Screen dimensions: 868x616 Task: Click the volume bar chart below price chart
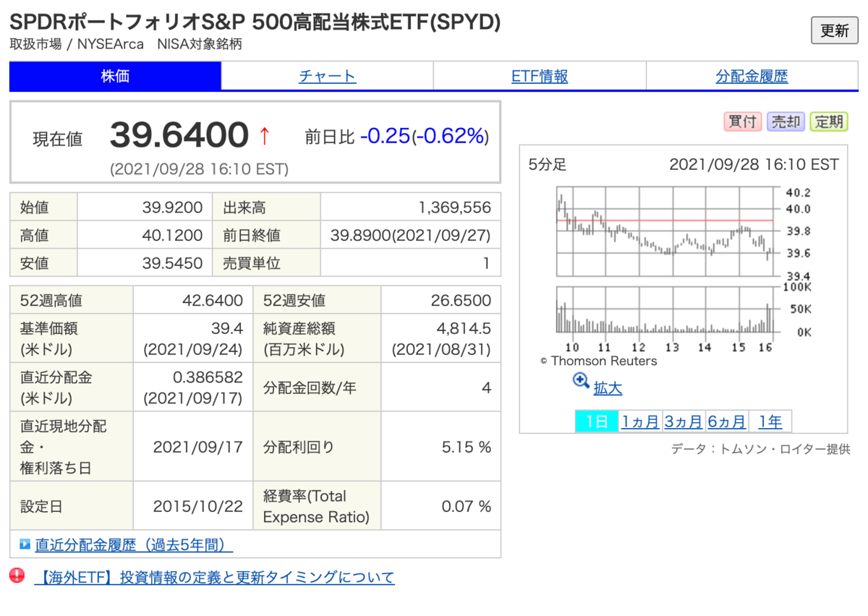click(x=665, y=309)
